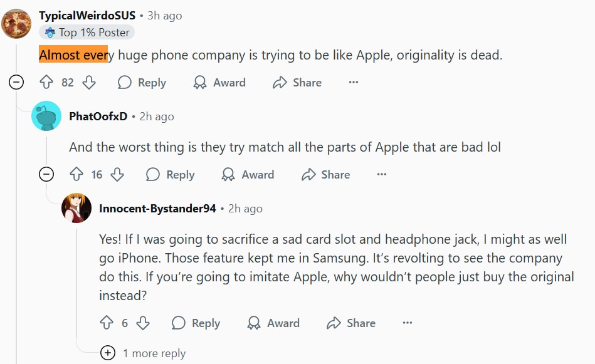Viewport: 595px width, 364px height.
Task: Open more options on Innocent-Bystander94's comment
Action: click(408, 323)
